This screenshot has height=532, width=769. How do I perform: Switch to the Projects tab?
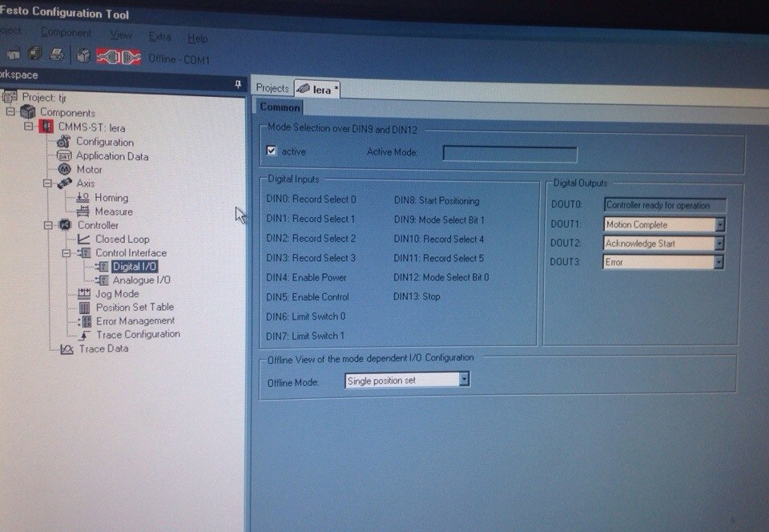(x=272, y=88)
